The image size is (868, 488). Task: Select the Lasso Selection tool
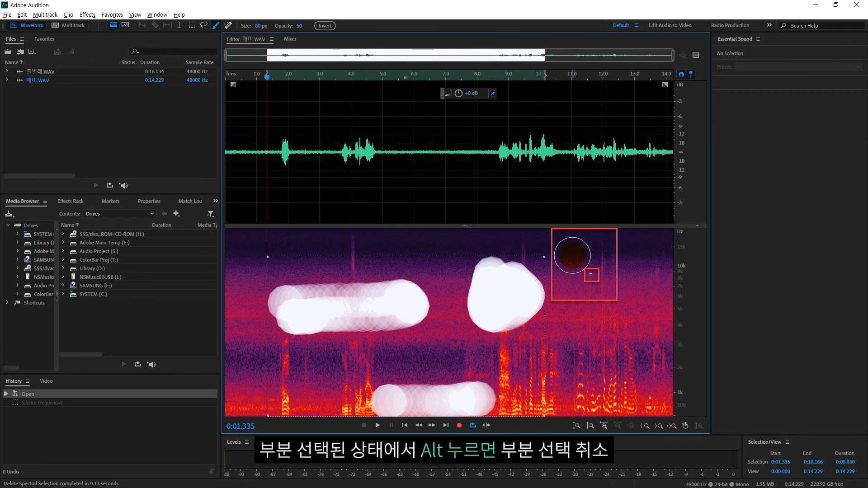click(204, 25)
